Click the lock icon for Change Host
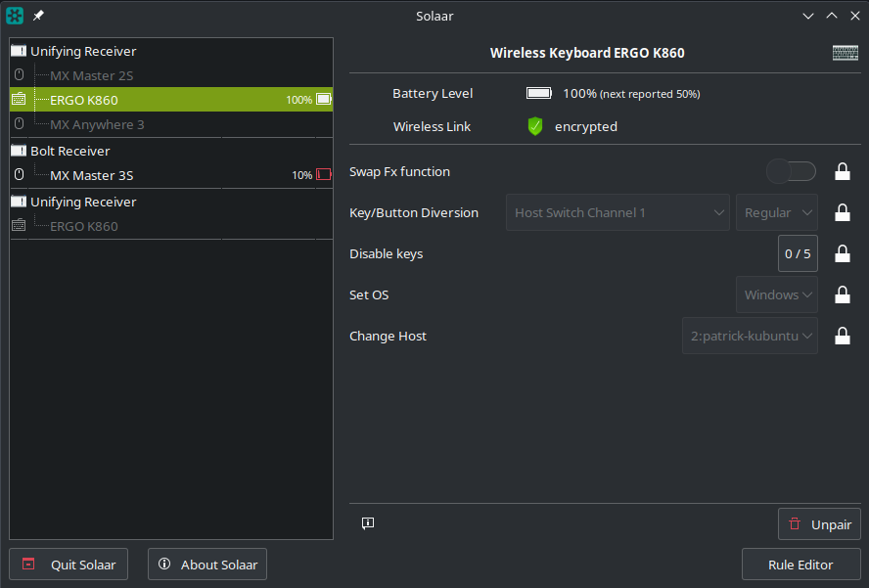 point(842,337)
